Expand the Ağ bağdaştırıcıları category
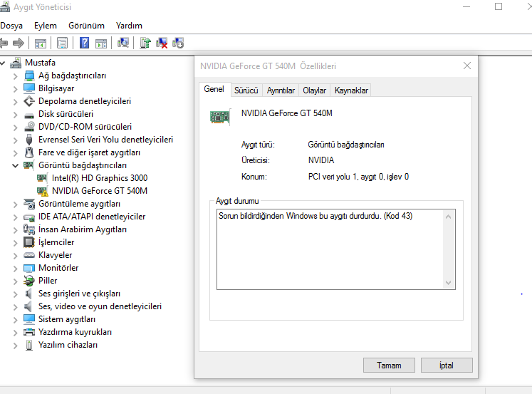 point(16,76)
